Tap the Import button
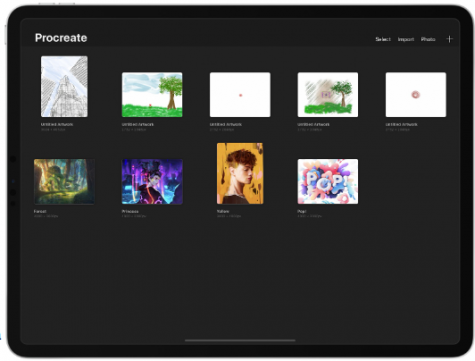 406,39
